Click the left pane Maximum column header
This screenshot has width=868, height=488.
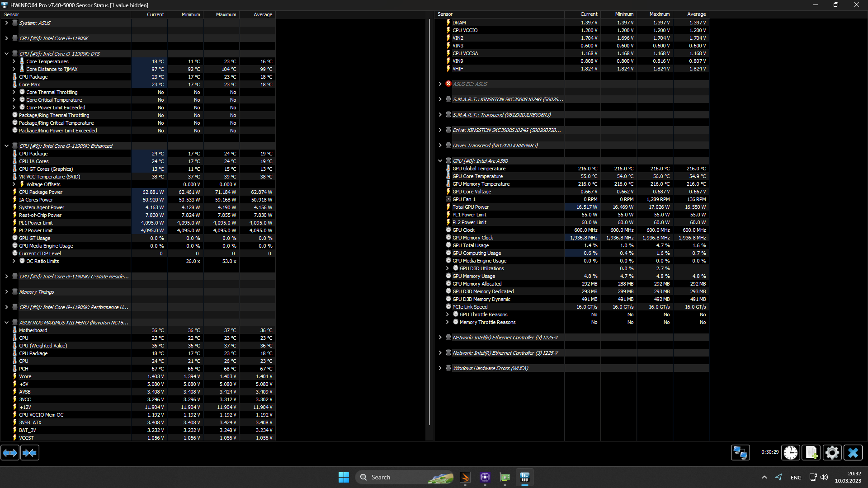pos(226,14)
